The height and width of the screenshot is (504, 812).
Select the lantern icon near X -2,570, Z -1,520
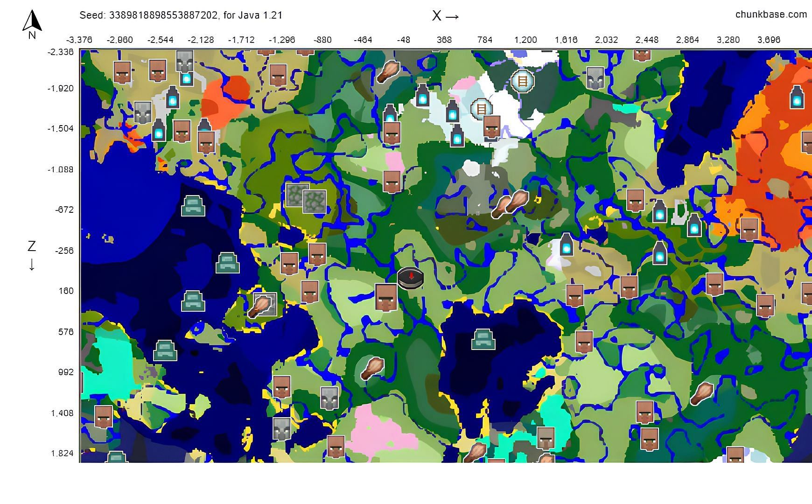(x=159, y=130)
